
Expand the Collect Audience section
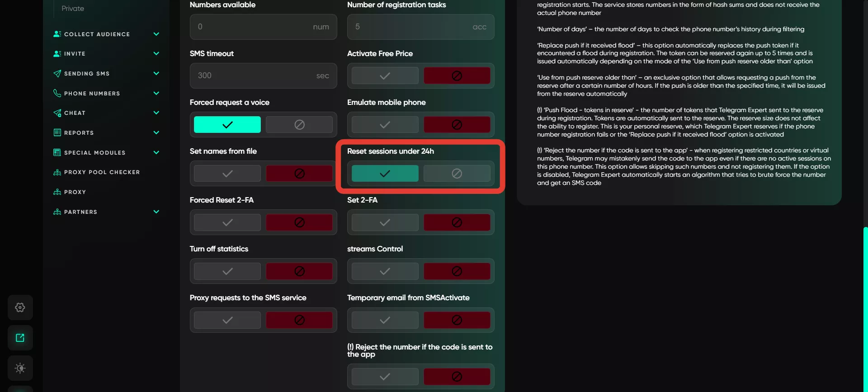(x=156, y=34)
